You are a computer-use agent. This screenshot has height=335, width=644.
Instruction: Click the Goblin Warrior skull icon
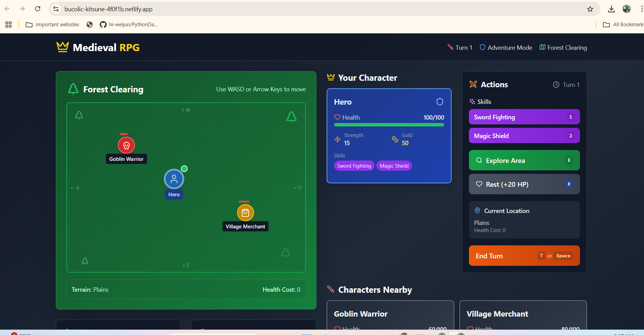coord(126,146)
